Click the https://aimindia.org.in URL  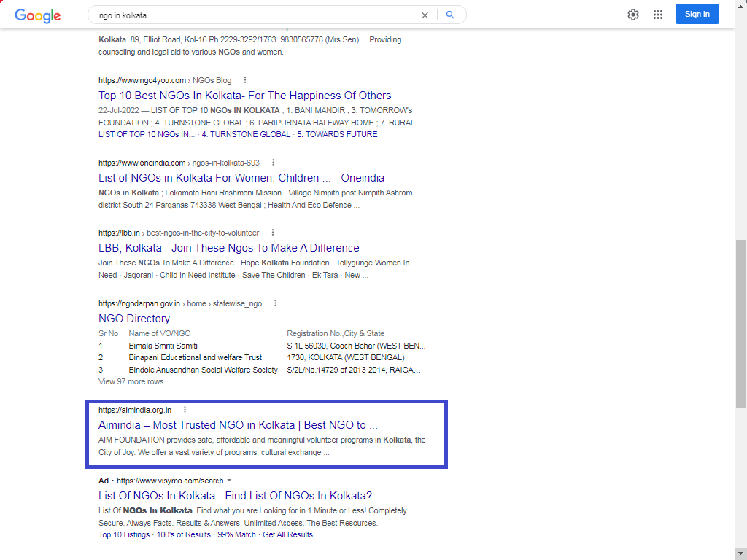135,410
